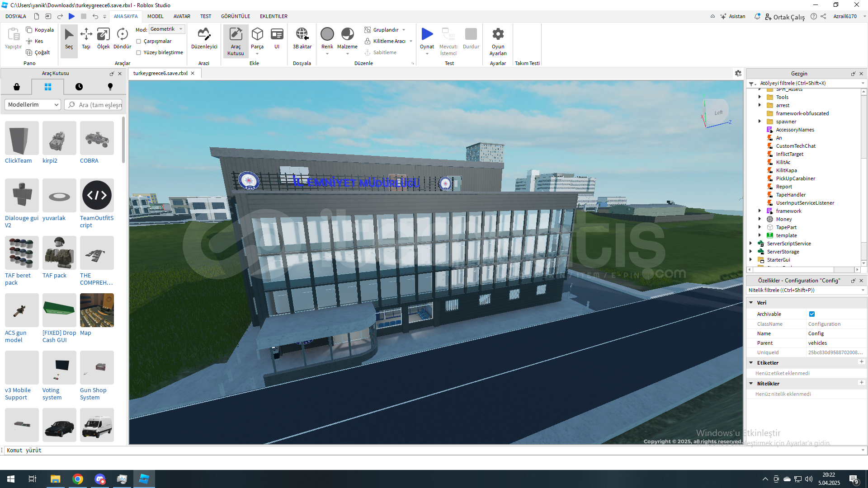Select the TeamOutfitScript thumbnail
The width and height of the screenshot is (868, 488).
tap(97, 196)
